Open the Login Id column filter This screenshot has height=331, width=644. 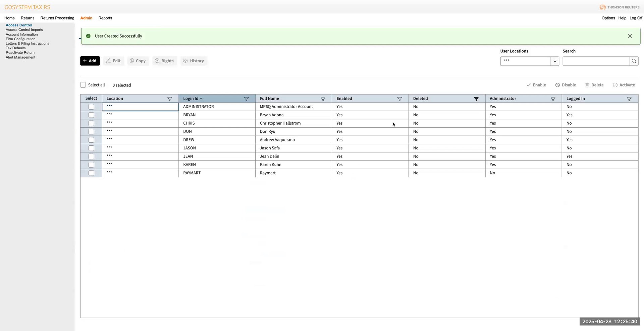[x=246, y=99]
